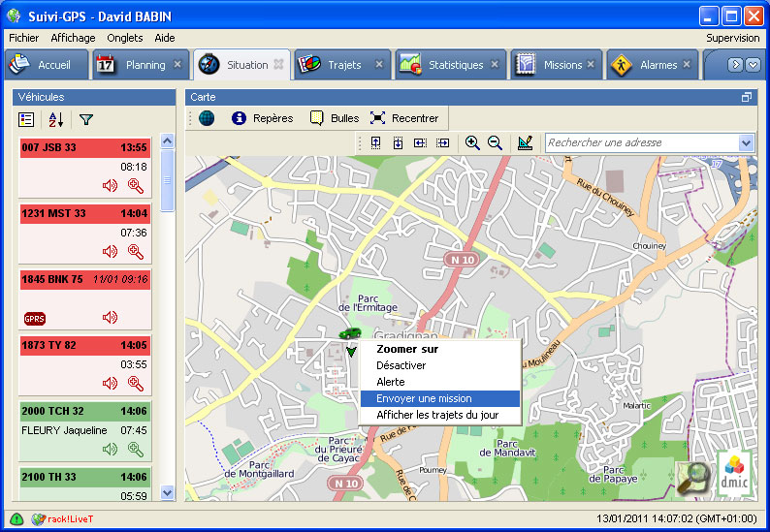The width and height of the screenshot is (770, 532).
Task: Select the distance measuring tool icon
Action: 525,142
